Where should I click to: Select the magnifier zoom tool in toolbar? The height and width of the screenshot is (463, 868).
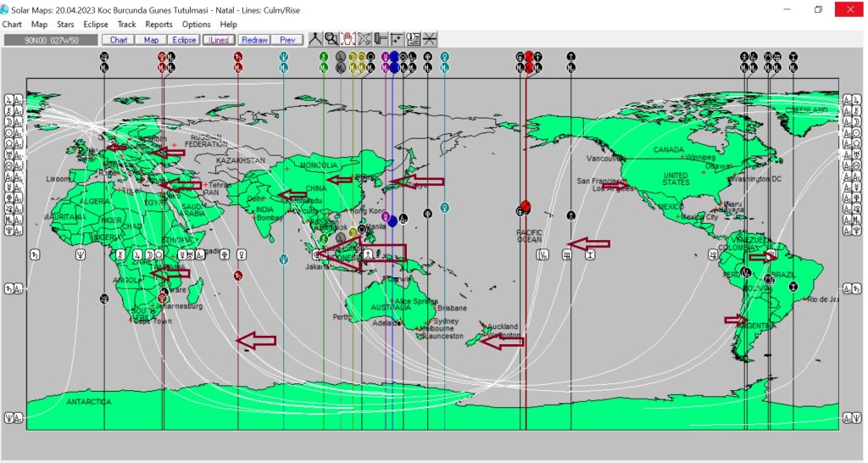coord(331,39)
